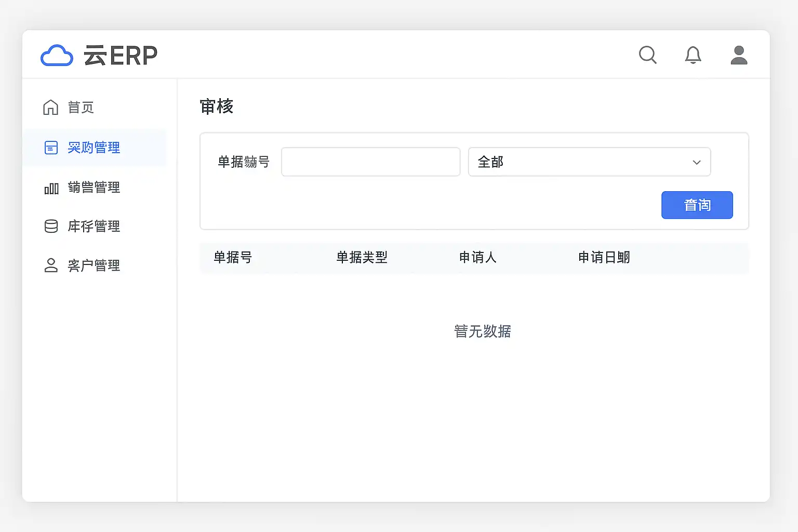This screenshot has width=798, height=532.
Task: Go to 首页 menu item
Action: pyautogui.click(x=81, y=108)
